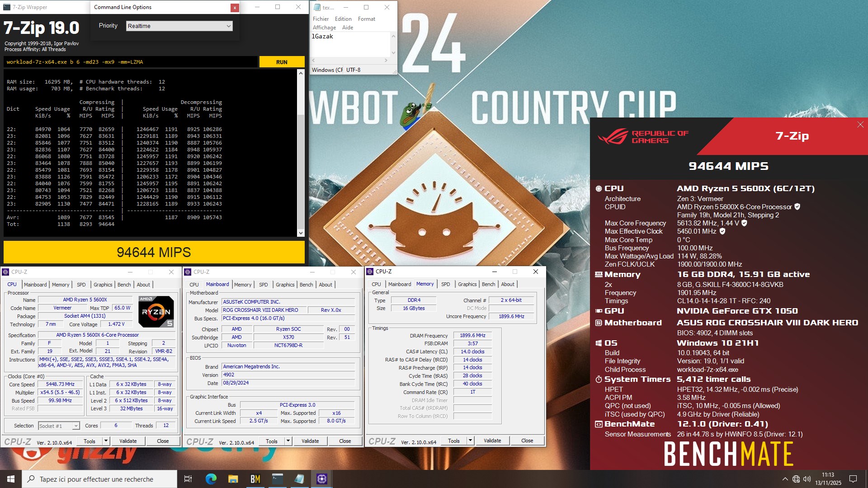This screenshot has height=488, width=868.
Task: Open the Edition menu in Notepad
Action: point(343,19)
